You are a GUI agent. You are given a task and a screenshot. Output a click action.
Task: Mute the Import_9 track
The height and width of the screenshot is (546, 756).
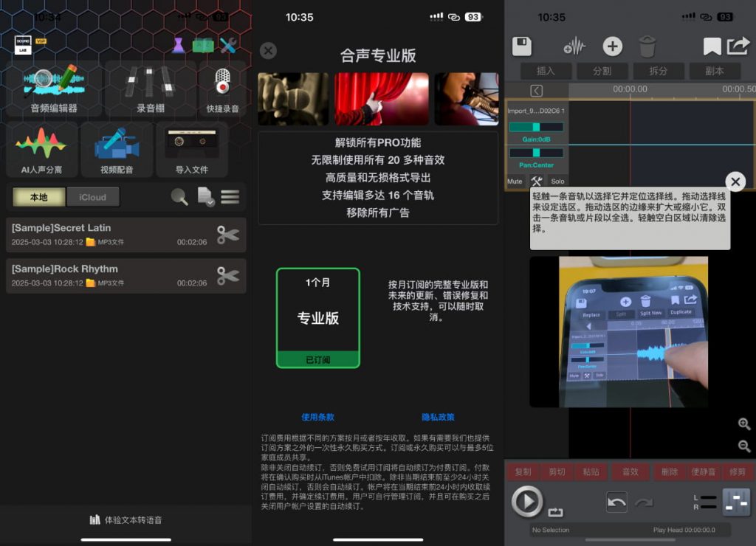coord(515,181)
